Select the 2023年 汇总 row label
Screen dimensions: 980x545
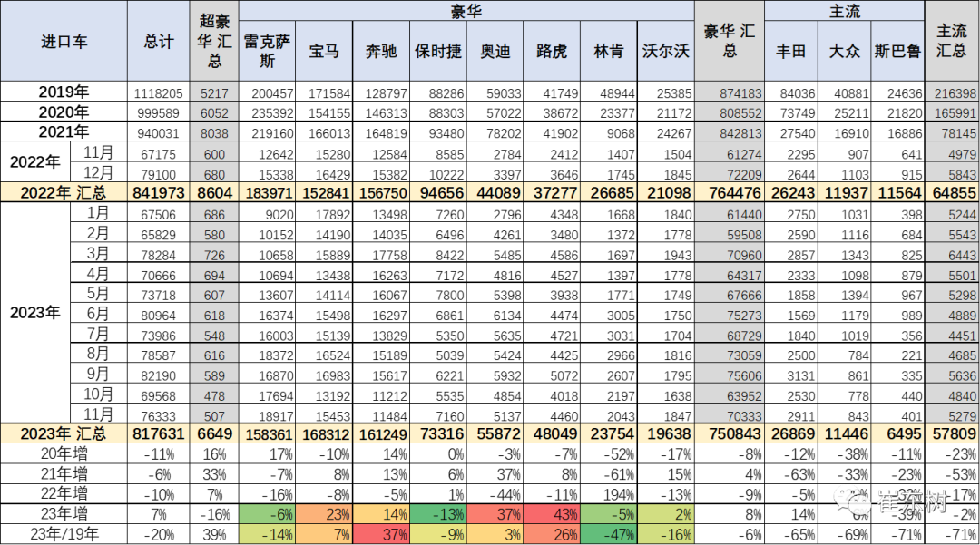click(x=64, y=434)
